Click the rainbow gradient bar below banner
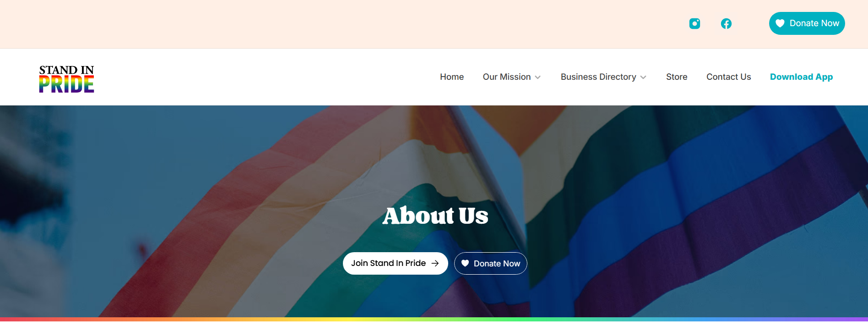Image resolution: width=868 pixels, height=326 pixels. pyautogui.click(x=434, y=319)
